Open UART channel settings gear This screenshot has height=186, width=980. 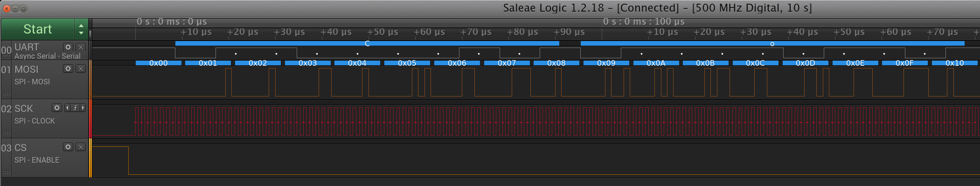pos(68,47)
